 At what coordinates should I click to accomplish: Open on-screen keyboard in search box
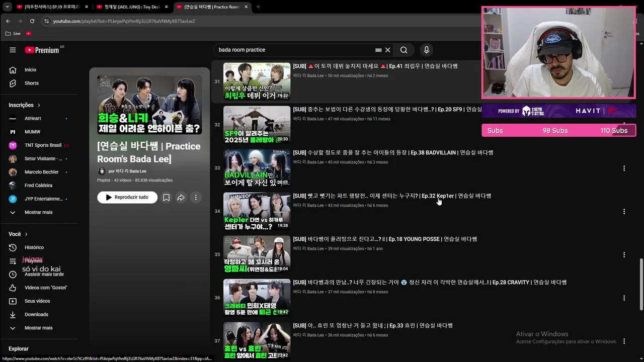378,50
